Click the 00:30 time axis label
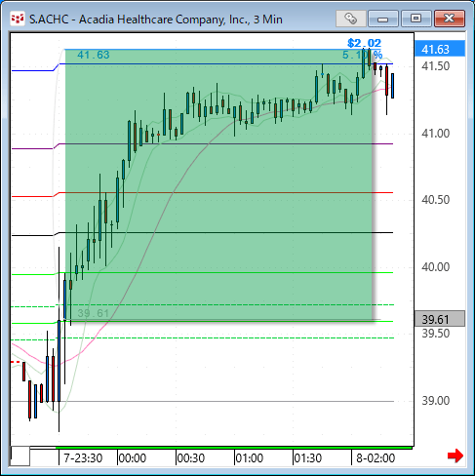Image resolution: width=475 pixels, height=476 pixels. tap(191, 458)
